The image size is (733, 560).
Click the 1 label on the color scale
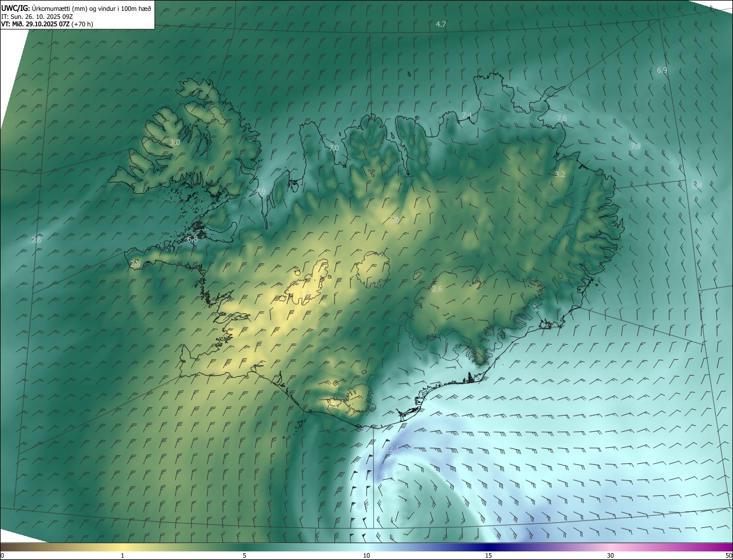click(x=123, y=555)
